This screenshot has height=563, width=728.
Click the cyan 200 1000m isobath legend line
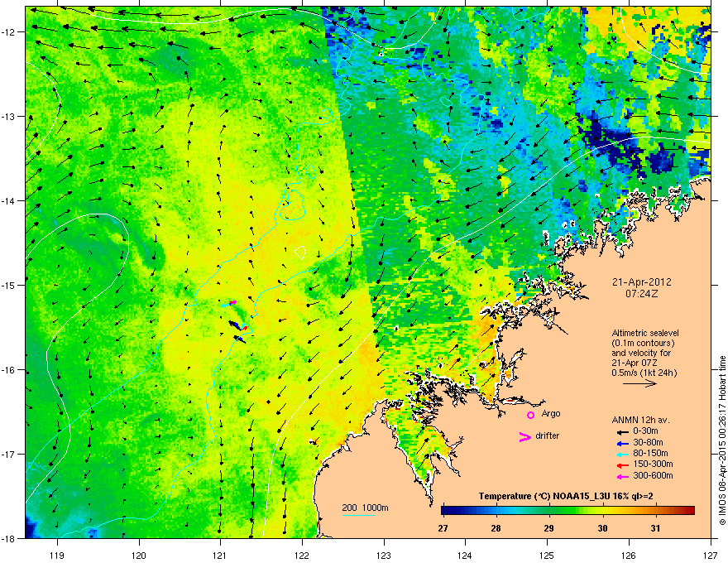359,515
